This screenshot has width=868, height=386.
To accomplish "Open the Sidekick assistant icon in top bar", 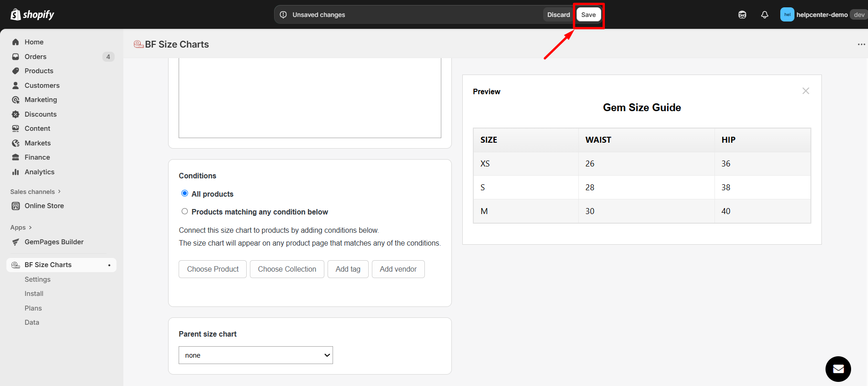I will [742, 15].
